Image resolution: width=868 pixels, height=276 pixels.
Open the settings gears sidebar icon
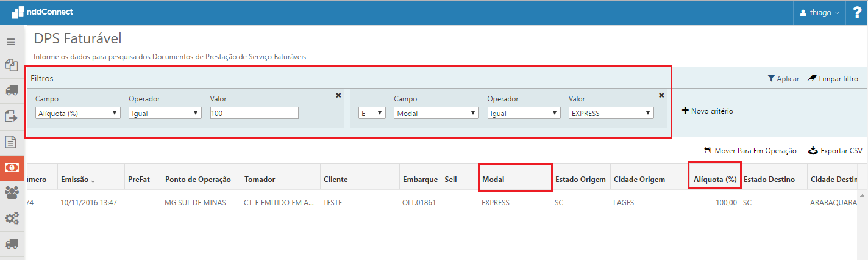11,217
